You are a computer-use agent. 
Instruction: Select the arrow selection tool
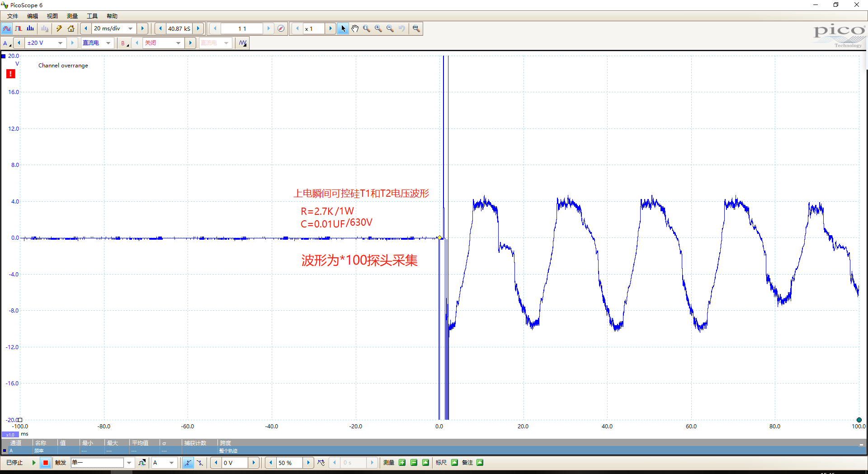343,28
